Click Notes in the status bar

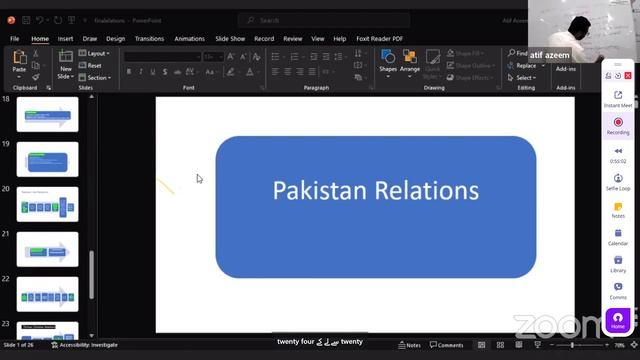(409, 345)
